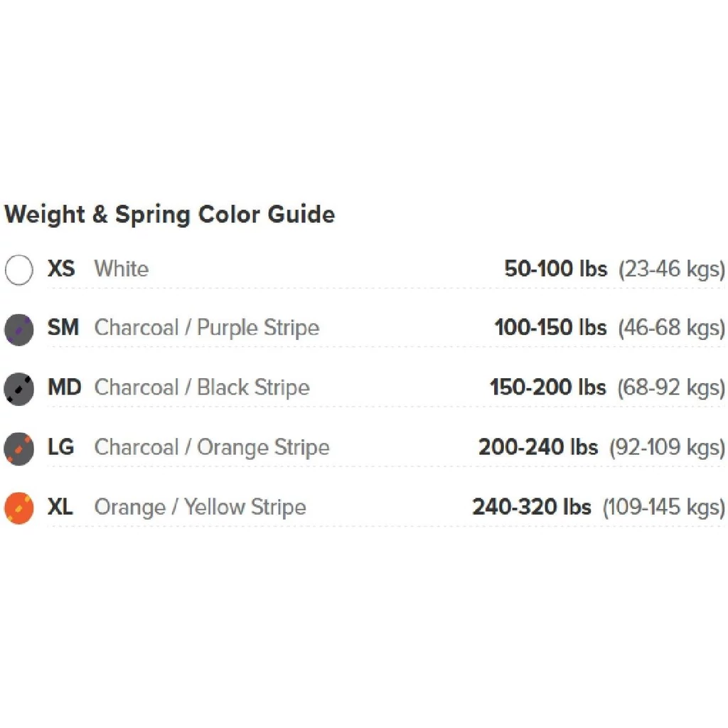
Task: Click the white XS spring color circle
Action: coord(18,270)
